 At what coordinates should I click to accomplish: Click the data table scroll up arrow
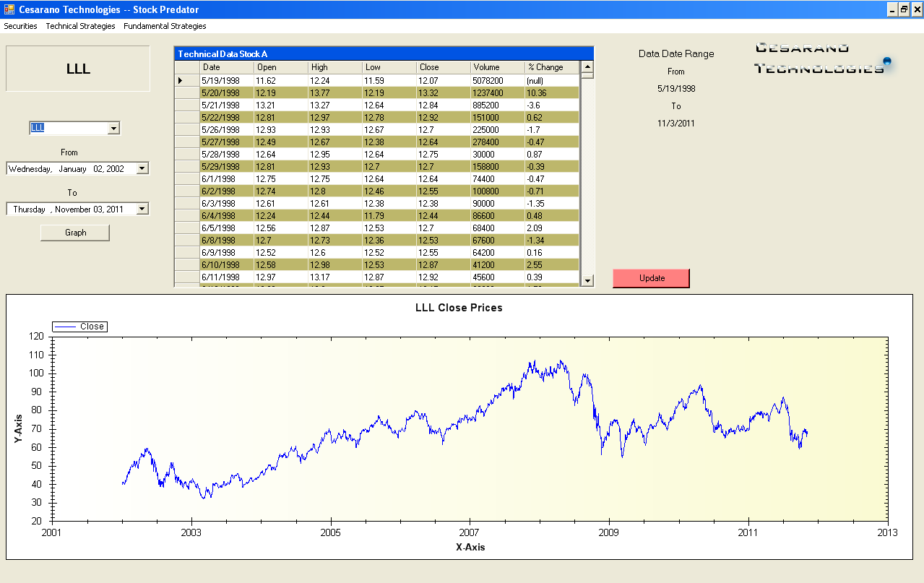click(x=587, y=66)
